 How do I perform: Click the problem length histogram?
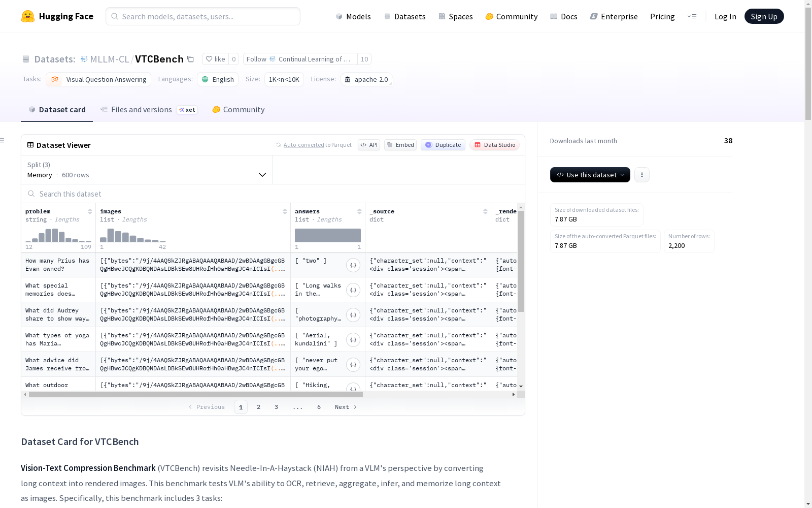(x=58, y=235)
